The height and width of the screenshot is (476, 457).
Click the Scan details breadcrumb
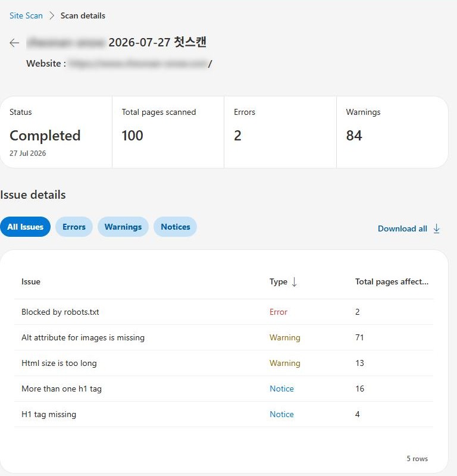click(83, 15)
